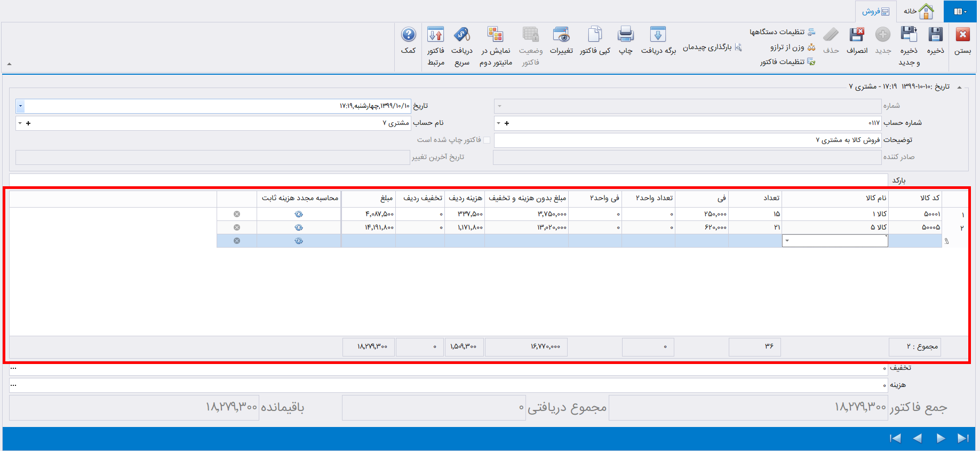
Task: Collapse the invoice header section arrow
Action: click(960, 87)
